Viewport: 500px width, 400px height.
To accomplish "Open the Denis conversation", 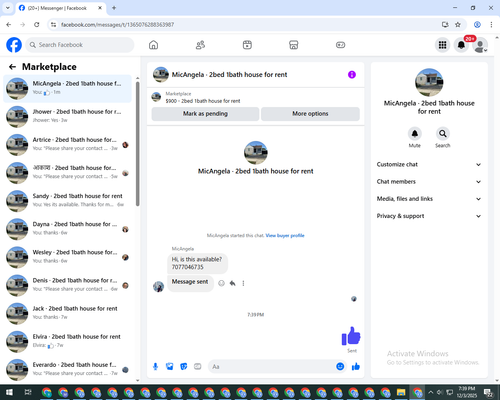I will [67, 286].
